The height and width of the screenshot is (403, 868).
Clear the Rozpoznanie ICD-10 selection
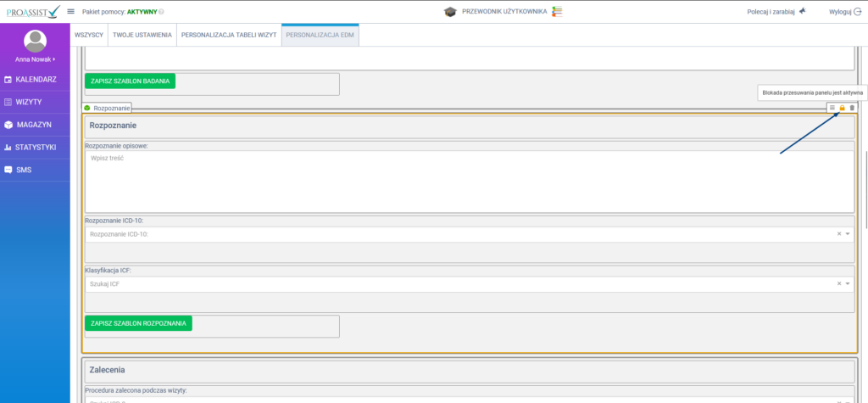coord(838,233)
